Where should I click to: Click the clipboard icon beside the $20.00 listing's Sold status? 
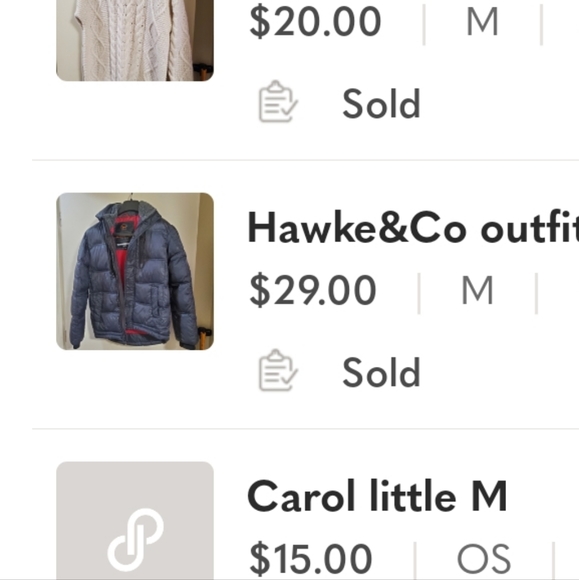(278, 101)
